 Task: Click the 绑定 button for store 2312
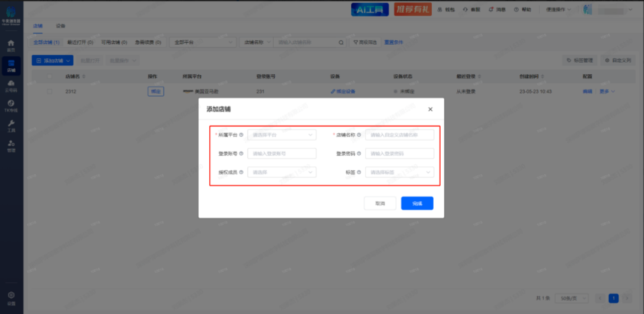coord(155,91)
